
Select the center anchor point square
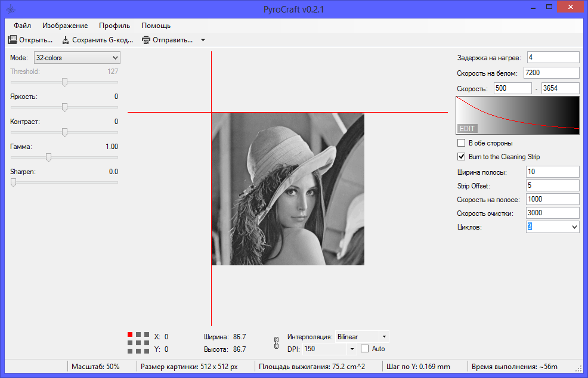(138, 343)
